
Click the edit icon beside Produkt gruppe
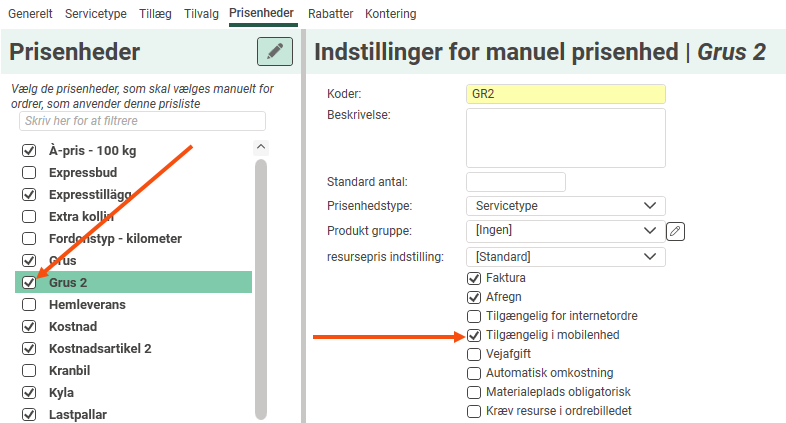[676, 232]
